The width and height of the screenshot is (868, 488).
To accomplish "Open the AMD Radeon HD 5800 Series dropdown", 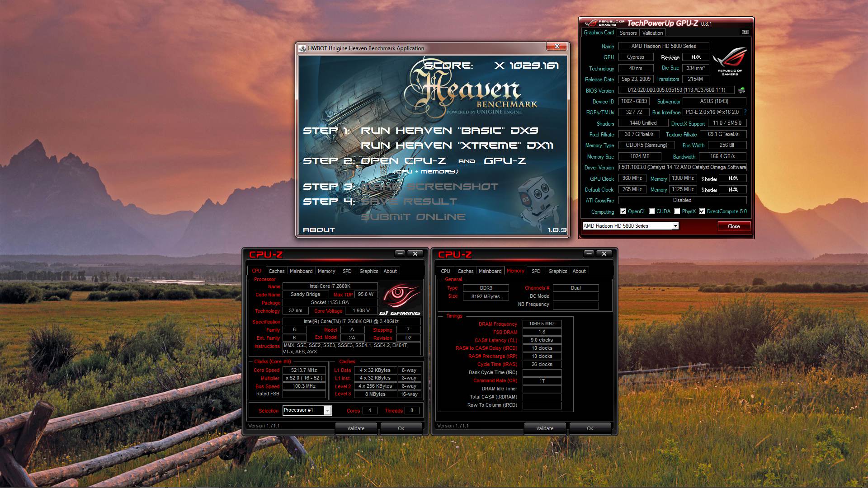I will point(675,226).
